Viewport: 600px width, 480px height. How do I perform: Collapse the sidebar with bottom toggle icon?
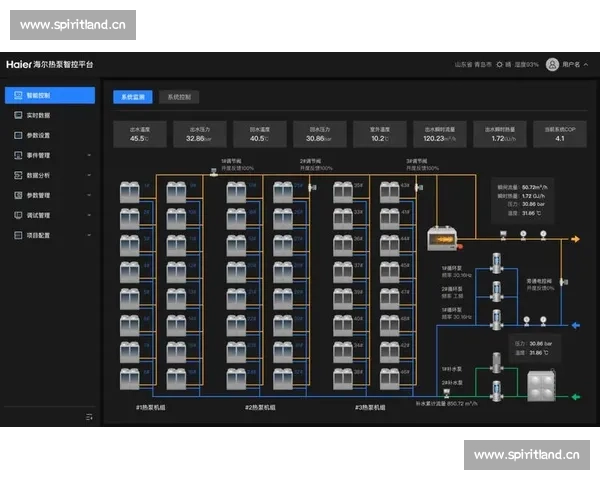coord(89,416)
